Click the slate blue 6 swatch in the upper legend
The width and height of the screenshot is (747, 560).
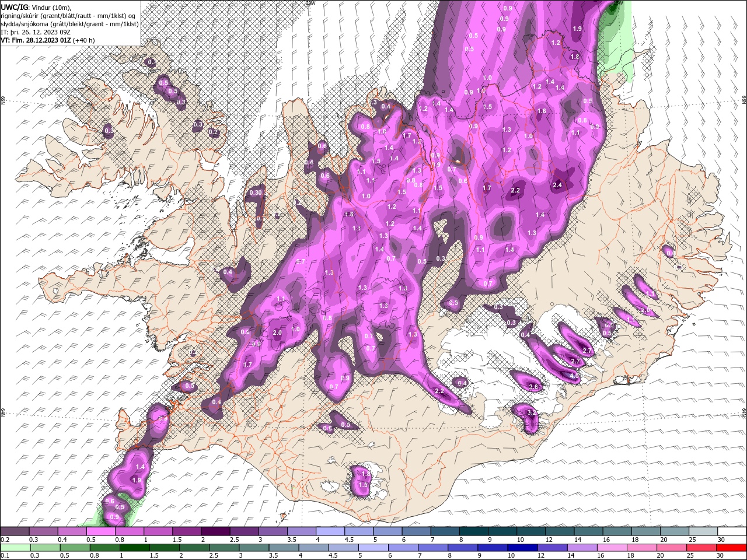pyautogui.click(x=416, y=531)
